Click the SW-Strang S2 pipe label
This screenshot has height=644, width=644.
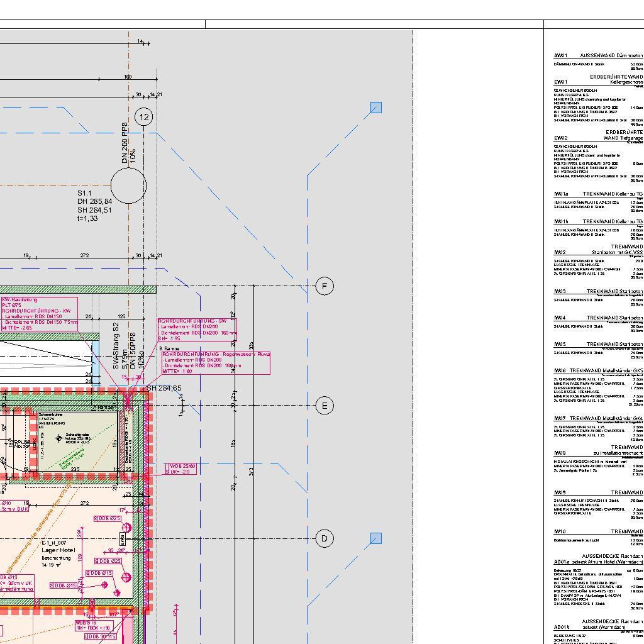click(116, 346)
